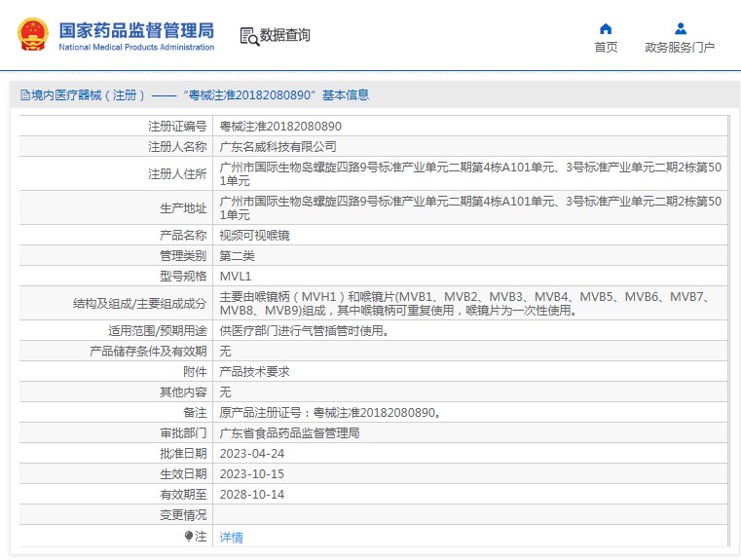This screenshot has height=560, width=741.
Task: Click the breadcrumb title 基本信息
Action: click(x=346, y=95)
